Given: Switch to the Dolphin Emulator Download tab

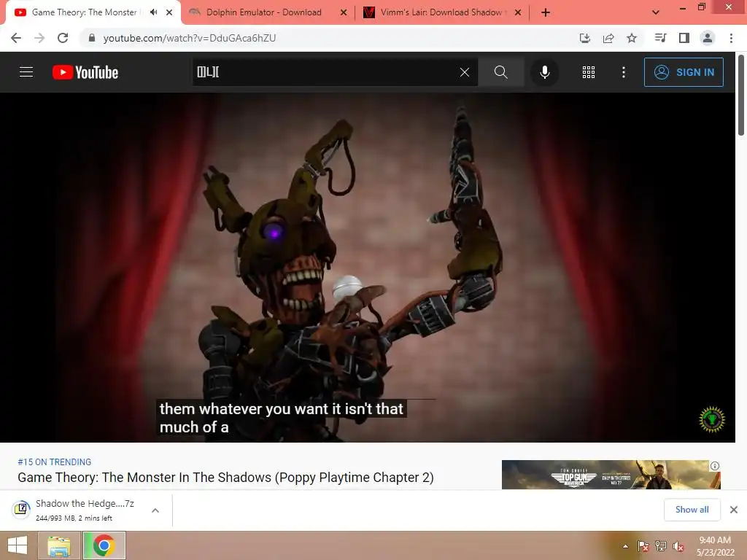Looking at the screenshot, I should 264,12.
